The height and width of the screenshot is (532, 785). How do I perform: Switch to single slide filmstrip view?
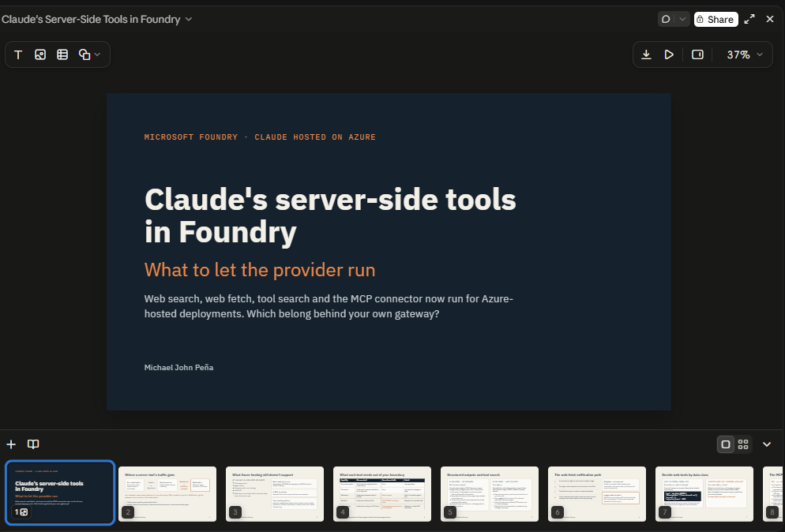(x=726, y=444)
